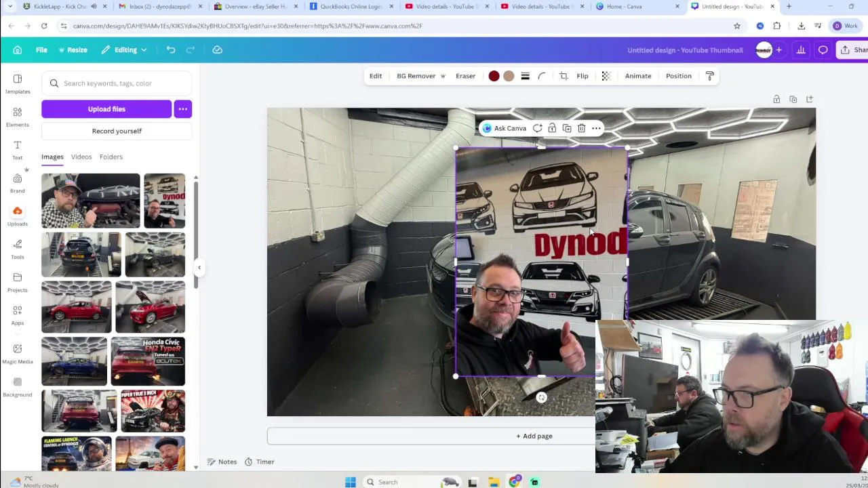
Task: Go to Canva home via house icon
Action: (18, 49)
